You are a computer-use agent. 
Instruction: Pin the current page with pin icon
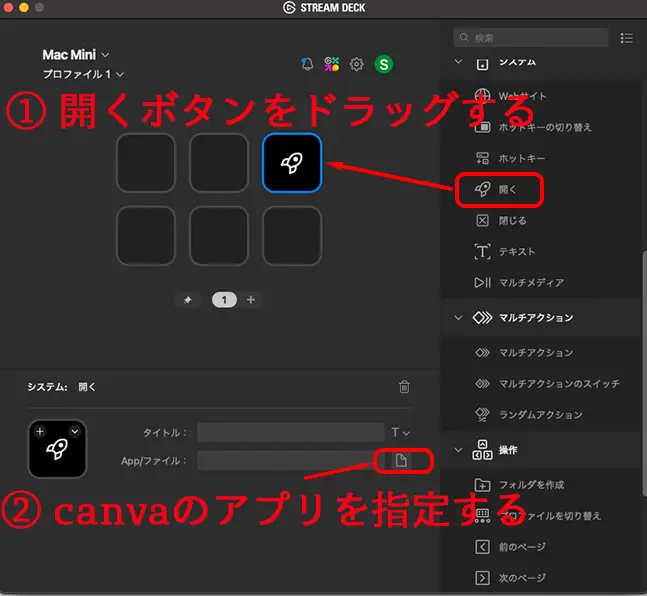tap(188, 300)
